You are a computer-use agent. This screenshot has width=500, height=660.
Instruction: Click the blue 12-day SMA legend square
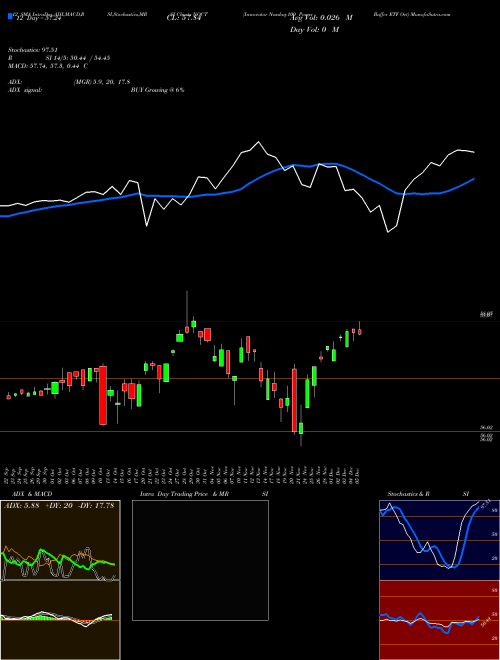pyautogui.click(x=10, y=17)
